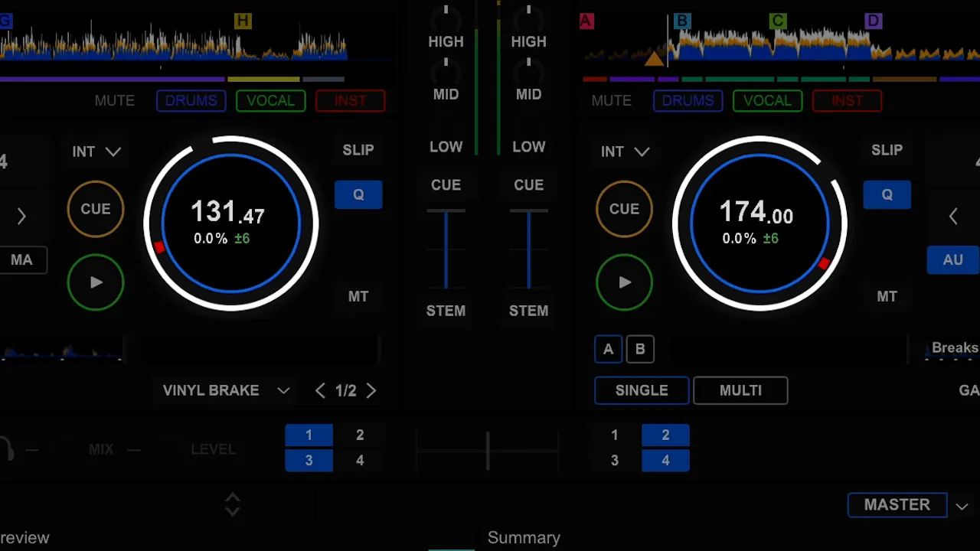Click the left channel STEM button
Screen dimensions: 980x551
(x=446, y=311)
